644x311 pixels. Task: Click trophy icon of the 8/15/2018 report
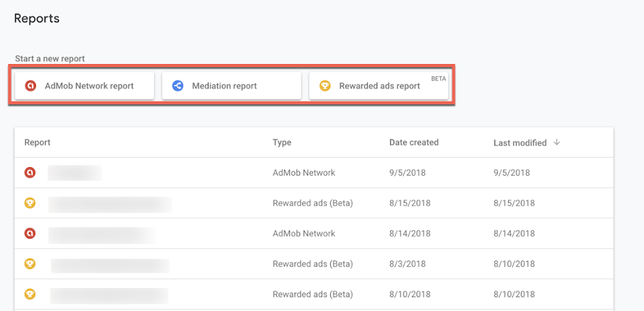pos(30,203)
